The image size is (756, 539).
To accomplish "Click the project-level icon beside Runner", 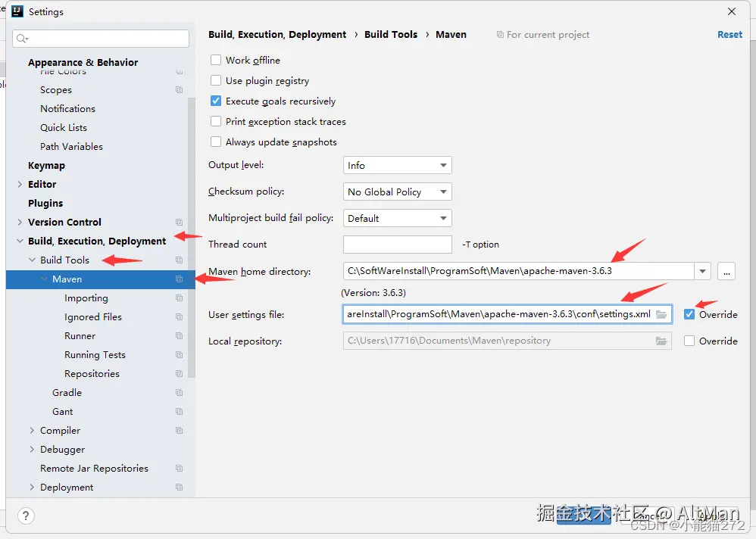I will pos(180,335).
